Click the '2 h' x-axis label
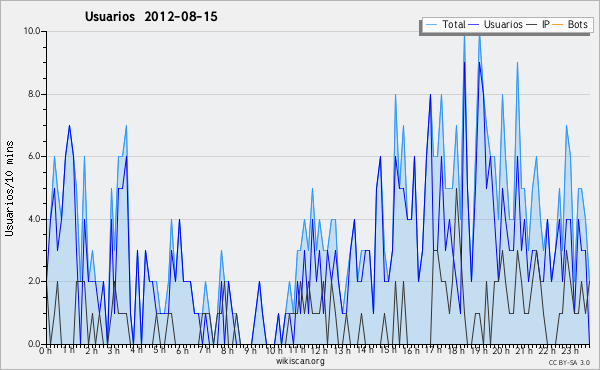Image resolution: width=600 pixels, height=370 pixels. 91,350
